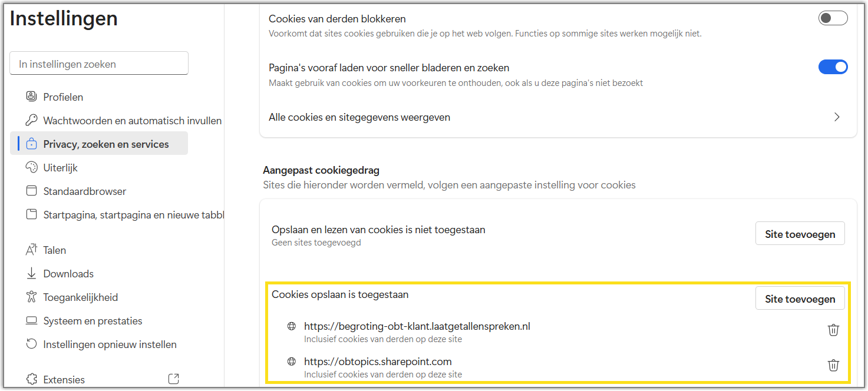Image resolution: width=868 pixels, height=391 pixels.
Task: Click globe icon beside obtopics.sharepoint.com
Action: (x=291, y=361)
